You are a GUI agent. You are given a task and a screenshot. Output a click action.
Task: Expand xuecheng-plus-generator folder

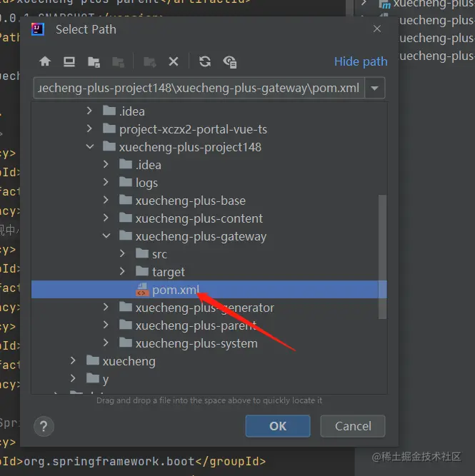point(106,307)
